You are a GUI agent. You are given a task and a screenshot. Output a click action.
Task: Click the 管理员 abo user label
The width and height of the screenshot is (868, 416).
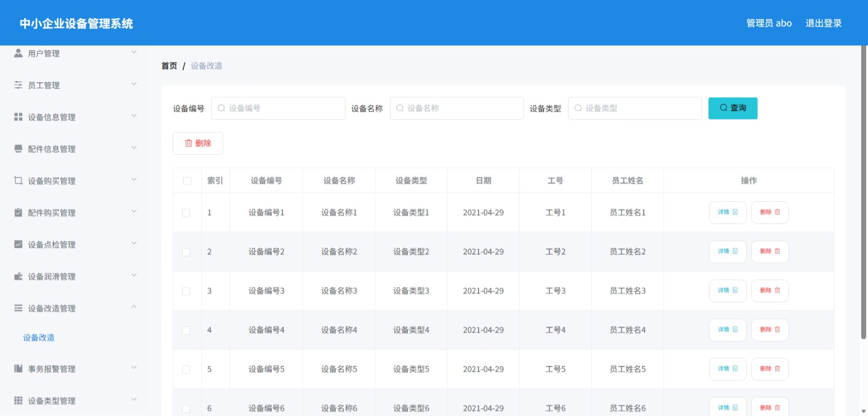(x=769, y=23)
